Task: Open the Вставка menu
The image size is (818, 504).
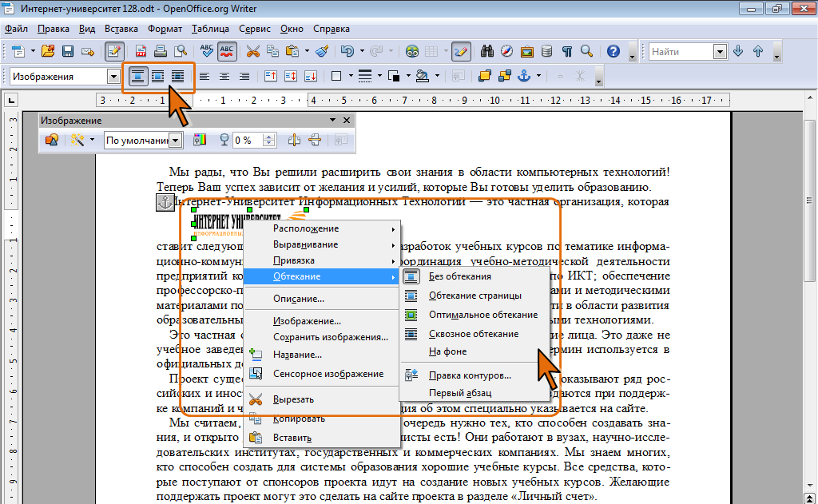Action: coord(121,29)
